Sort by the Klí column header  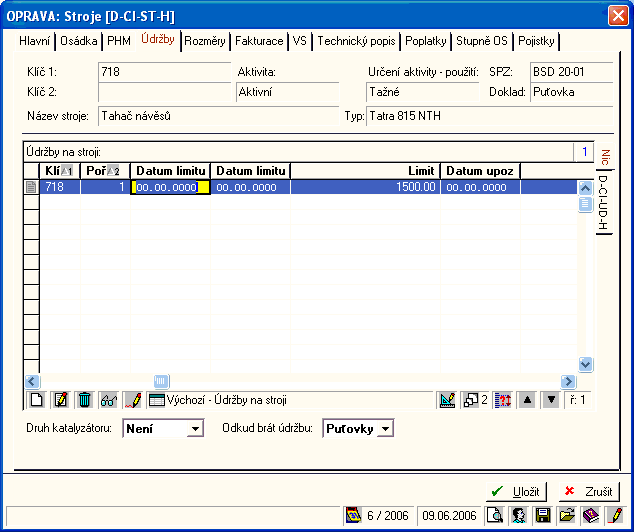pyautogui.click(x=59, y=171)
